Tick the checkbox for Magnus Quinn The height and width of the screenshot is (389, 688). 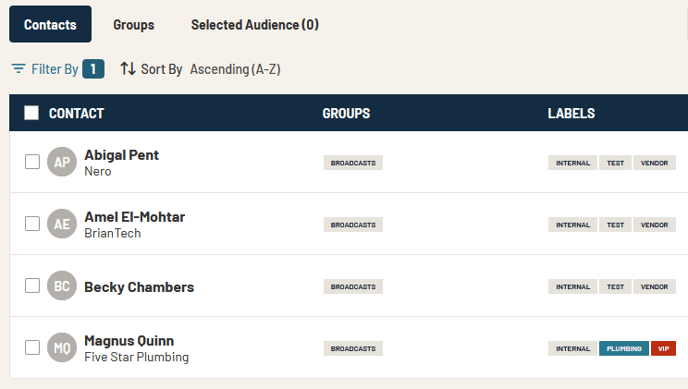coord(32,347)
